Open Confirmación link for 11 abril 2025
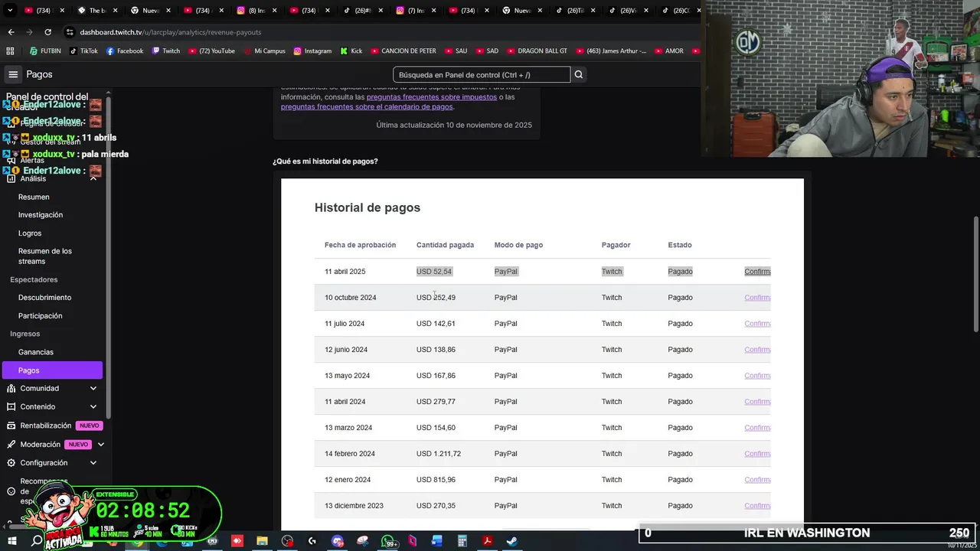 tap(757, 272)
